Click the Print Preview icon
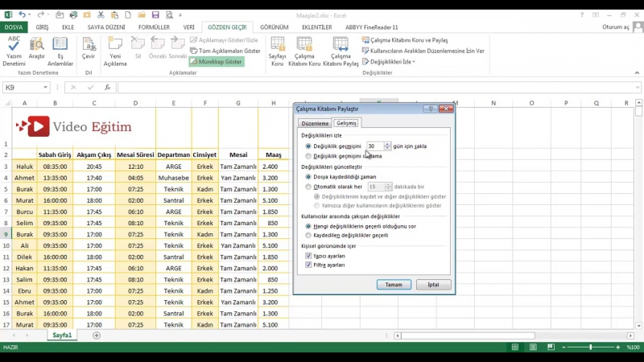 point(169,15)
